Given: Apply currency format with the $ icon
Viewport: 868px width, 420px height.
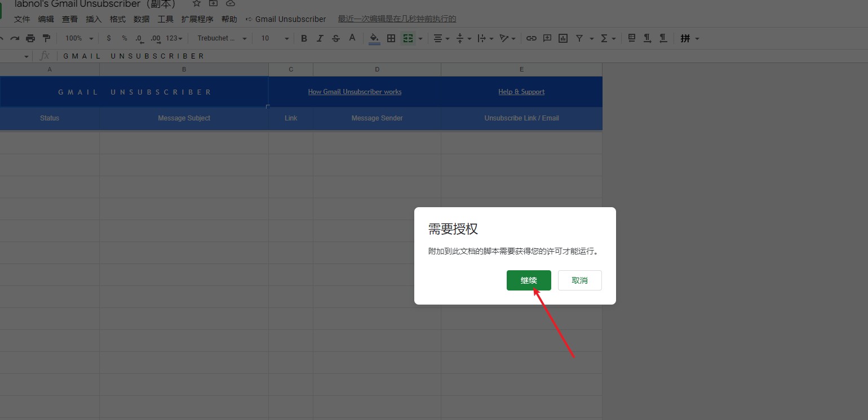Looking at the screenshot, I should (x=109, y=38).
